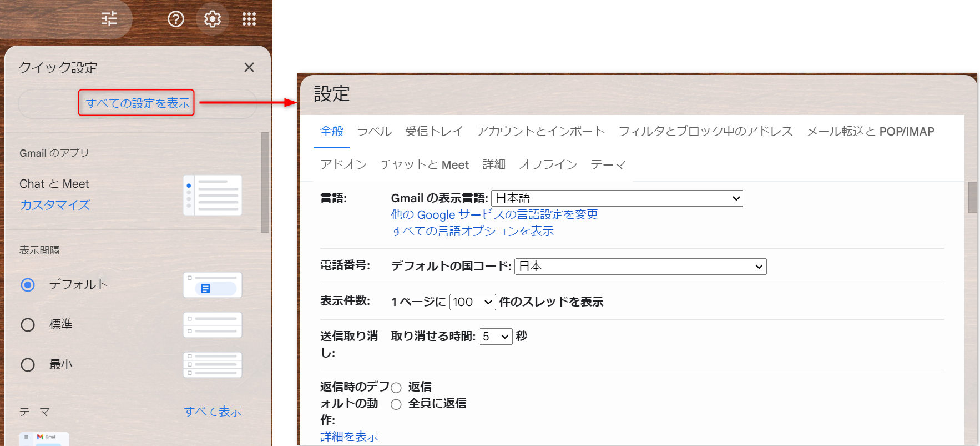Open the カスタマイズ link under Chat と Meet
Viewport: 980px width, 446px height.
(55, 205)
